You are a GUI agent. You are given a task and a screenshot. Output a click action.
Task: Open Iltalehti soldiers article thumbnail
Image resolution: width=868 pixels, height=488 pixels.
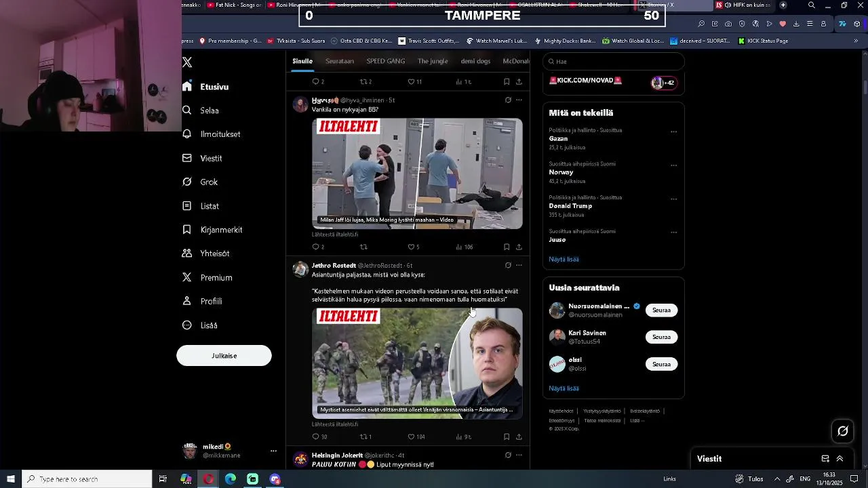tap(417, 363)
